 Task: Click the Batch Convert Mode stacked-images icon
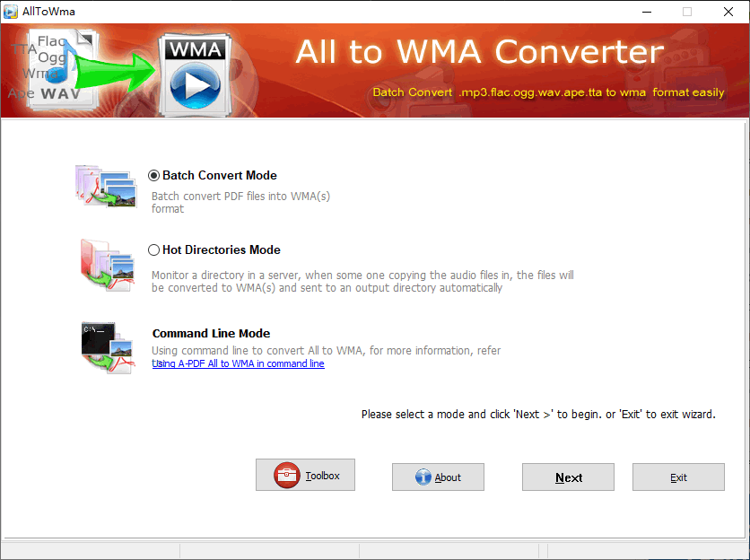coord(106,187)
